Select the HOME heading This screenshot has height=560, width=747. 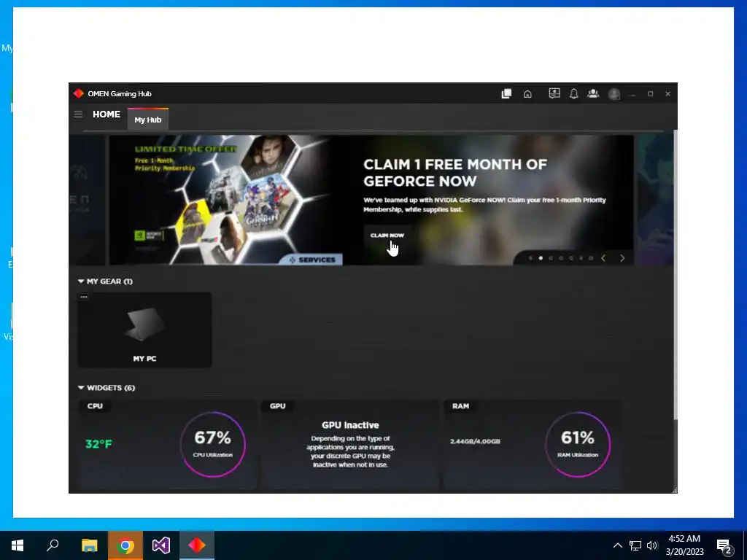point(107,114)
